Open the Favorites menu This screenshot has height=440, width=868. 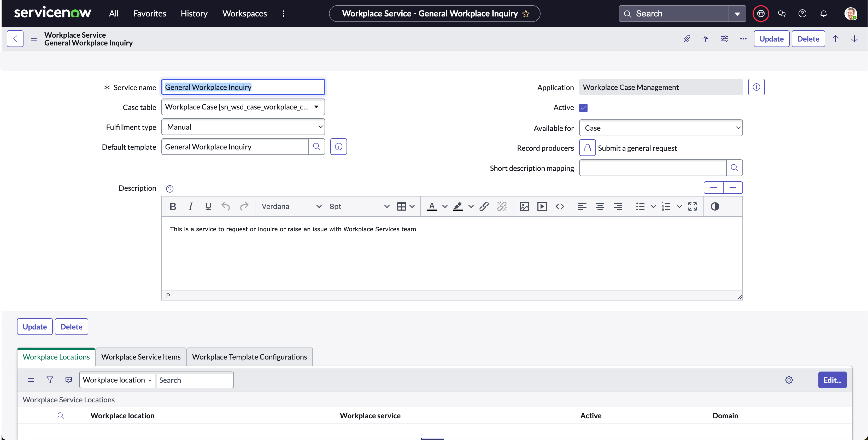(150, 14)
